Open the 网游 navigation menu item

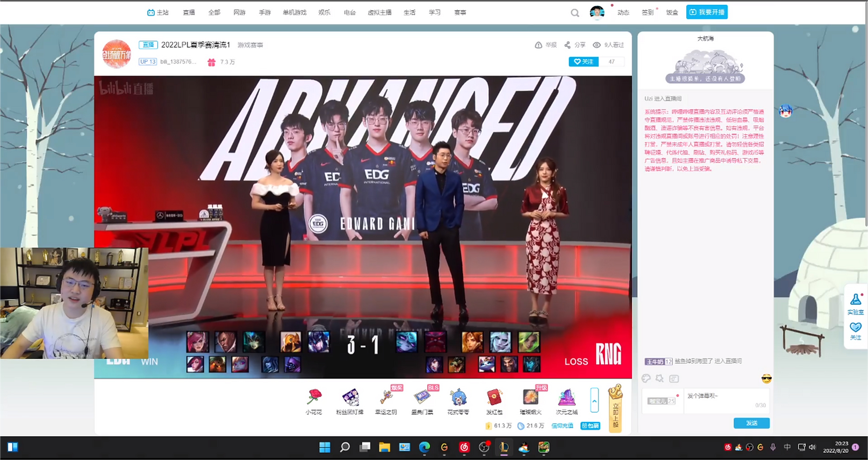point(239,13)
